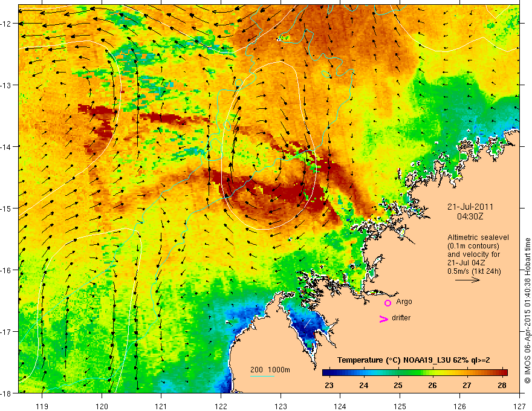Viewport: 532px width, 411px height.
Task: Click the colorbar tick label 28
Action: [x=502, y=385]
